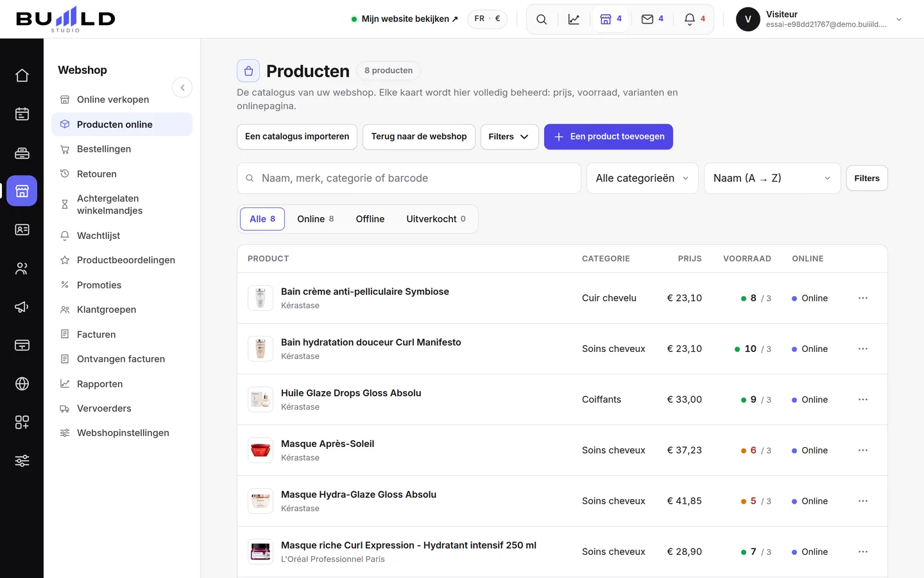Image resolution: width=924 pixels, height=578 pixels.
Task: Open shop orders icon with badge 4
Action: [x=610, y=19]
